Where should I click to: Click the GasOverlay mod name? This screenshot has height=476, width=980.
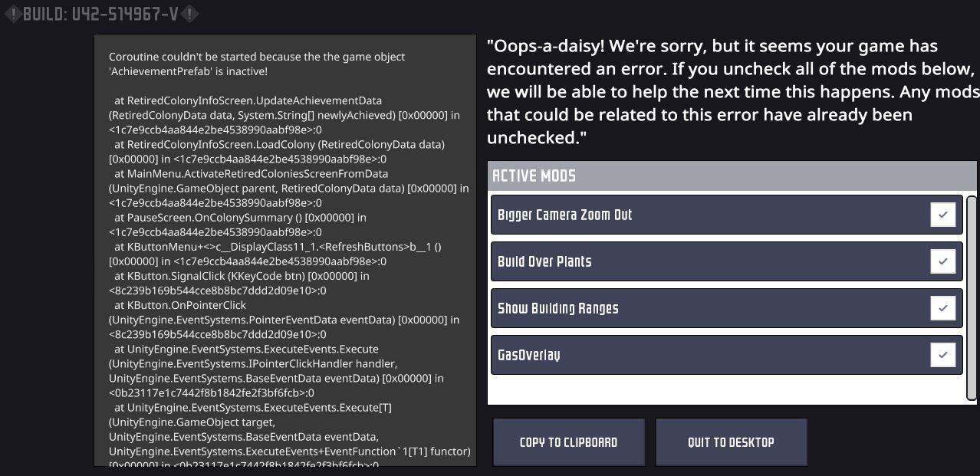pos(528,356)
